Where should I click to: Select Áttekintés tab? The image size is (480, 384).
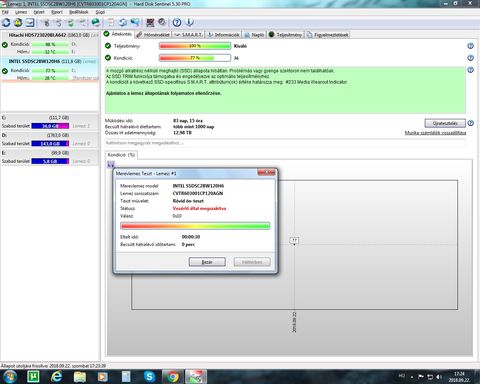click(118, 34)
